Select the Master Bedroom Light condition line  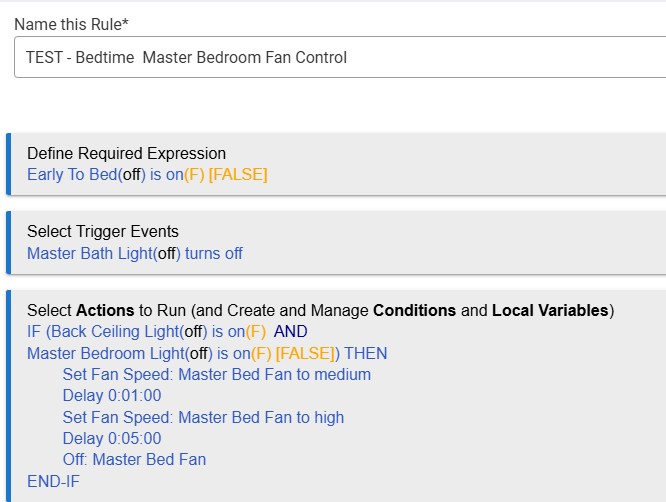(207, 353)
